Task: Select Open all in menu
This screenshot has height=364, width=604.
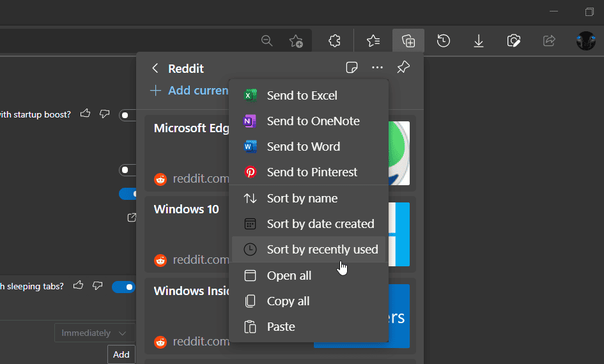Action: click(x=309, y=275)
